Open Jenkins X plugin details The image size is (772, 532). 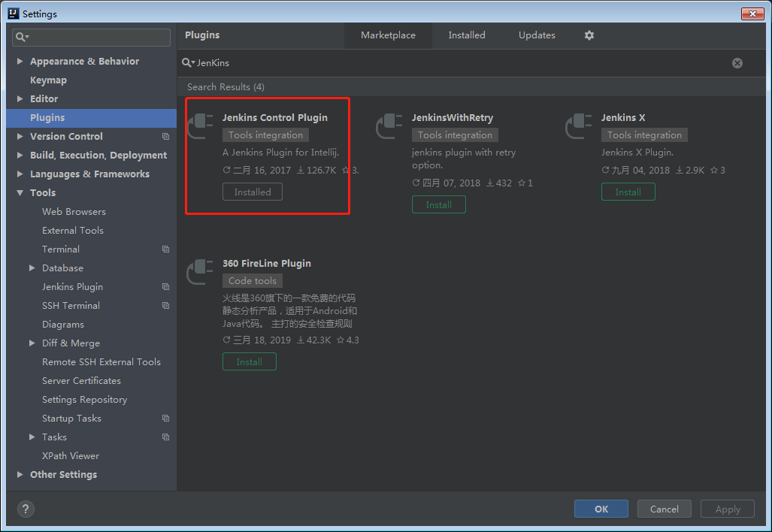623,118
